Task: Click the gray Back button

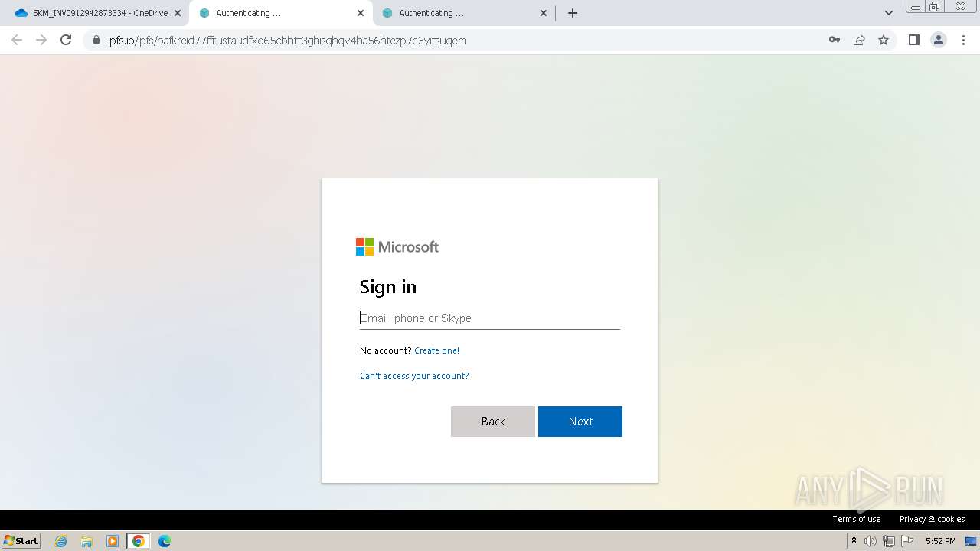Action: point(493,422)
